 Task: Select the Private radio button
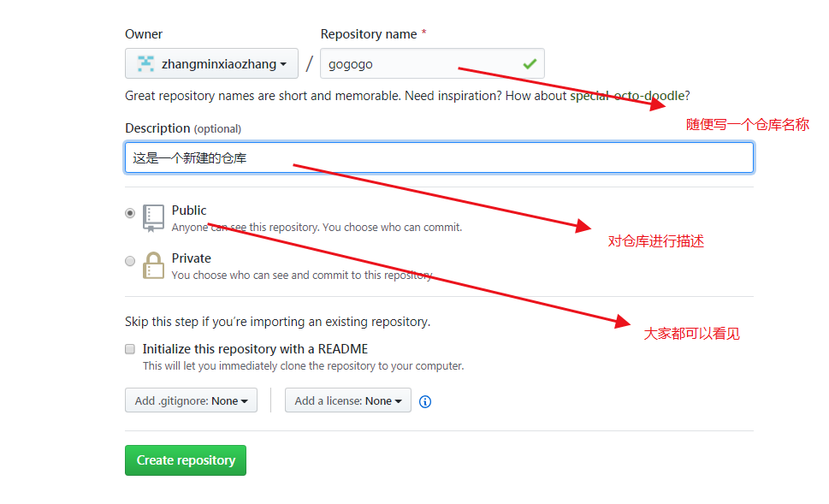pyautogui.click(x=130, y=261)
